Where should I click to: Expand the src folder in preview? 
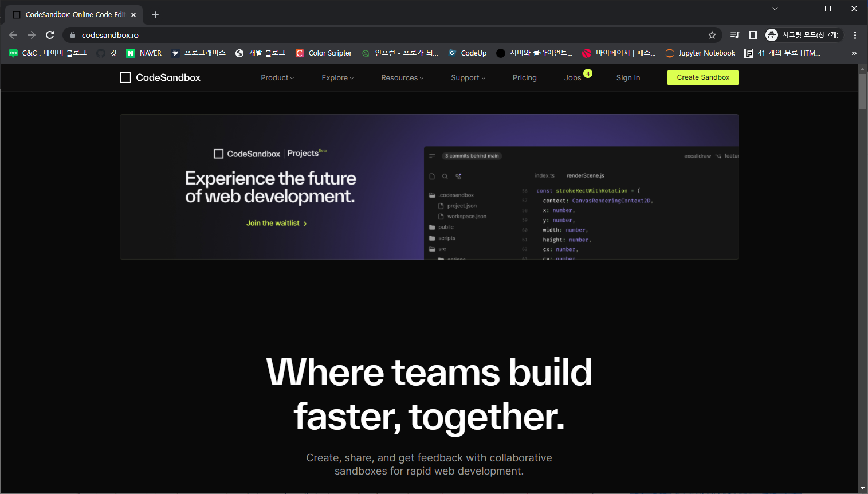click(438, 249)
